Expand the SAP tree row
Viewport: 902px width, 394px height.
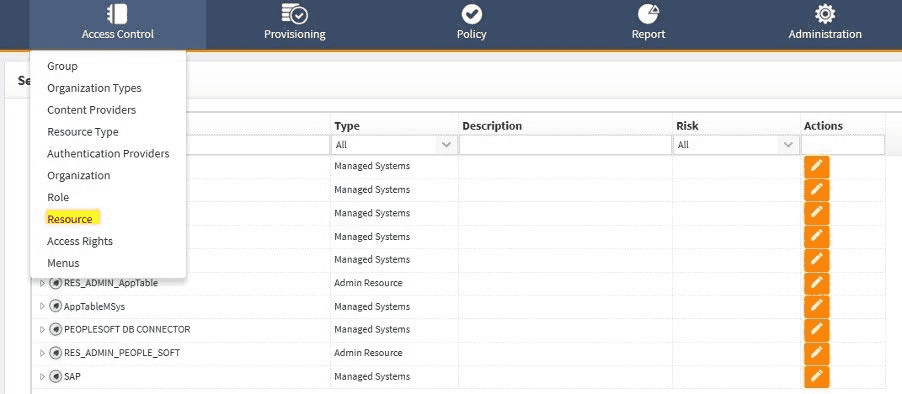(x=42, y=377)
